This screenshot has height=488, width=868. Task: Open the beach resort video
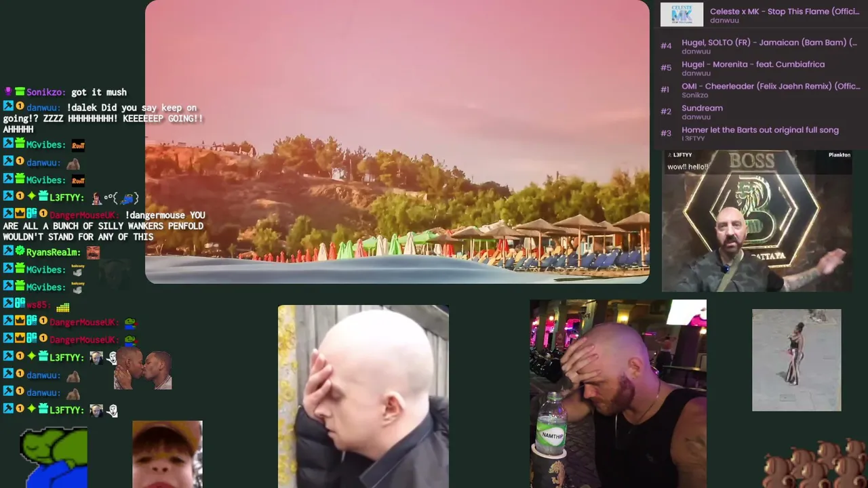click(397, 142)
